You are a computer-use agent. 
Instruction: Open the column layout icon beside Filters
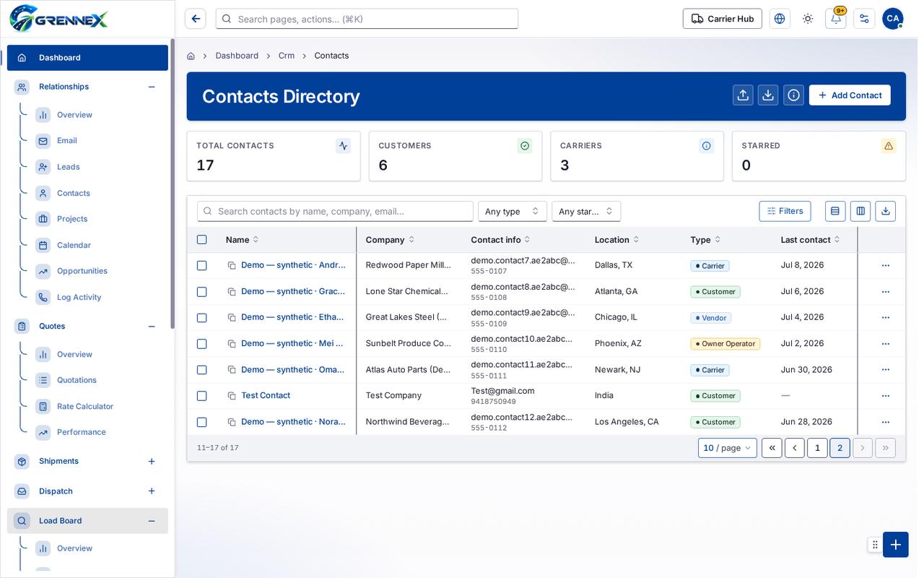point(860,211)
